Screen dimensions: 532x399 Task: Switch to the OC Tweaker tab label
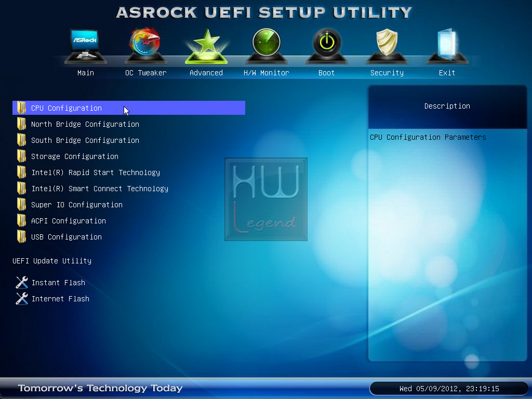tap(146, 73)
